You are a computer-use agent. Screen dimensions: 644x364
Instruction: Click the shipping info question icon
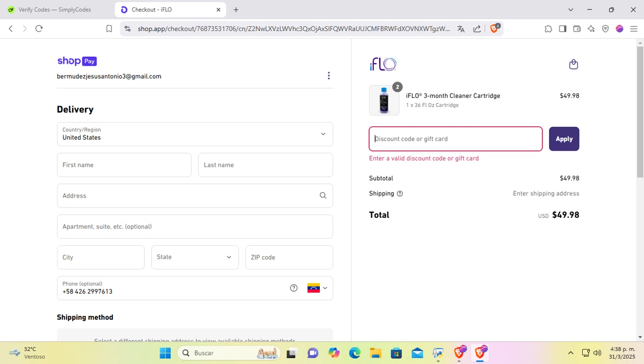pyautogui.click(x=400, y=194)
